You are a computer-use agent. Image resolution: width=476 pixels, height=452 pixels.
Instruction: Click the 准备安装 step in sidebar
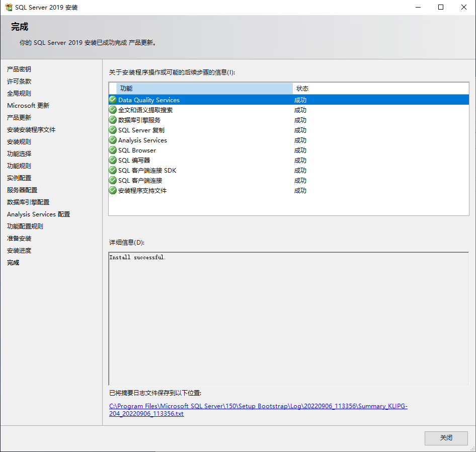[19, 239]
